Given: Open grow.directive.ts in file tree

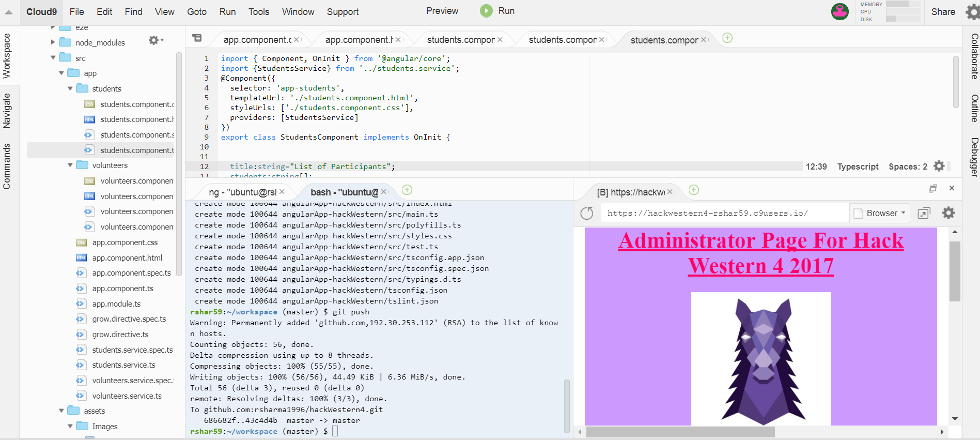Looking at the screenshot, I should click(120, 335).
